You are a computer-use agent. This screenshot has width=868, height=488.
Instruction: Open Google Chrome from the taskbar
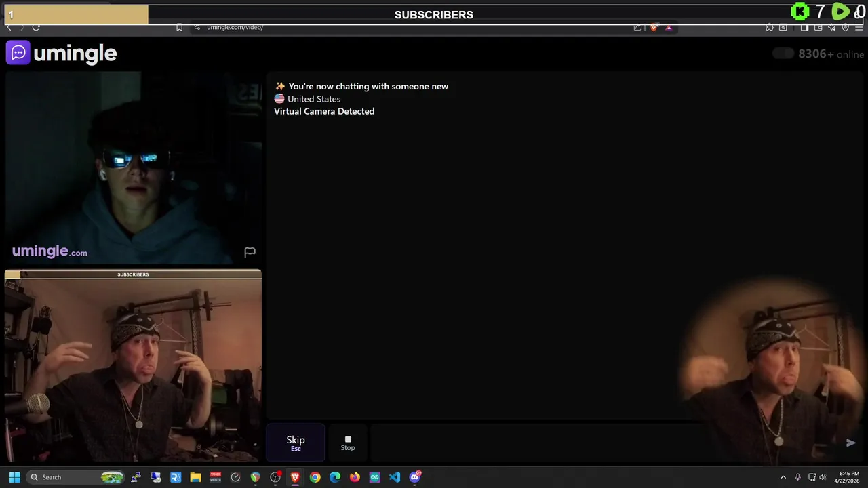click(x=315, y=477)
